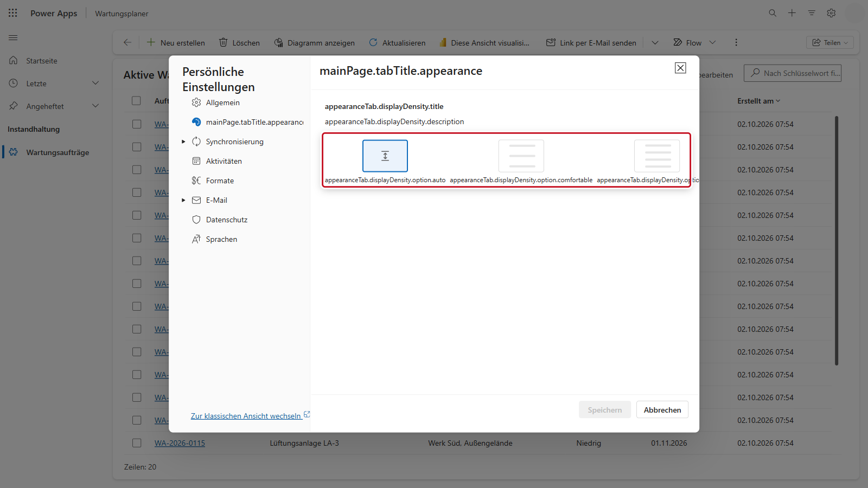The height and width of the screenshot is (488, 868).
Task: Close the Persönliche Einstellungen dialog
Action: click(680, 68)
